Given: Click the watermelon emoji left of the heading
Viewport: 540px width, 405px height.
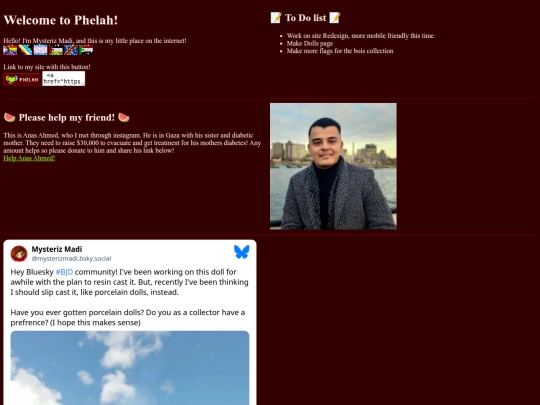Looking at the screenshot, I should pos(10,117).
